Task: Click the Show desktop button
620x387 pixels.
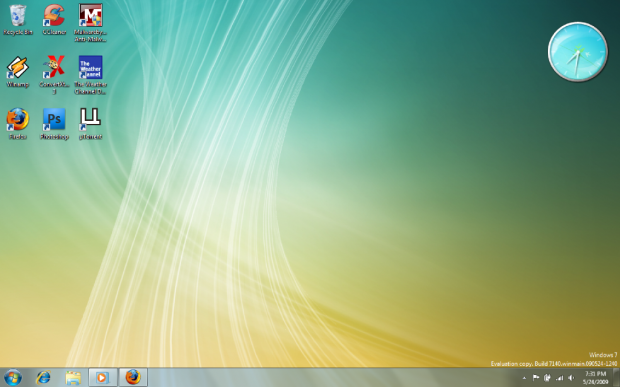Action: 616,378
